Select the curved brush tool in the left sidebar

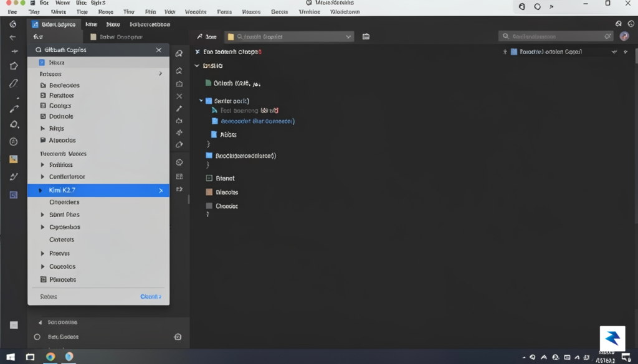[x=14, y=108]
